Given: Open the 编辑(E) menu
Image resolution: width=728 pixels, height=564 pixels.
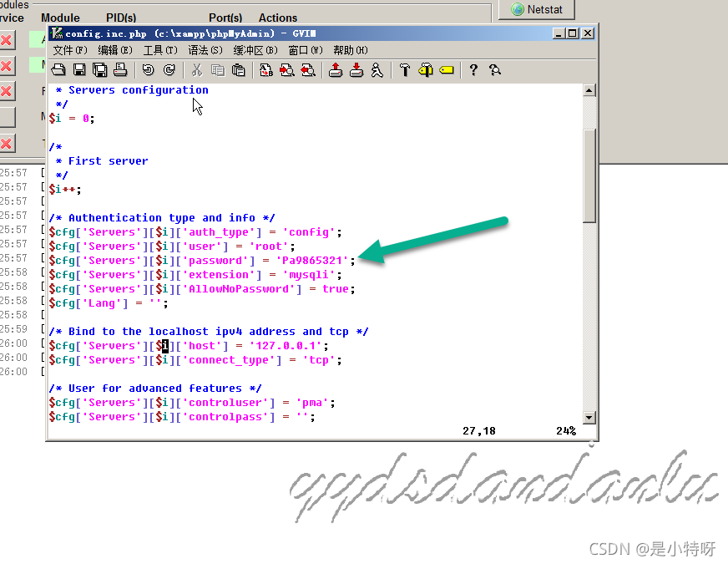Looking at the screenshot, I should pos(115,50).
